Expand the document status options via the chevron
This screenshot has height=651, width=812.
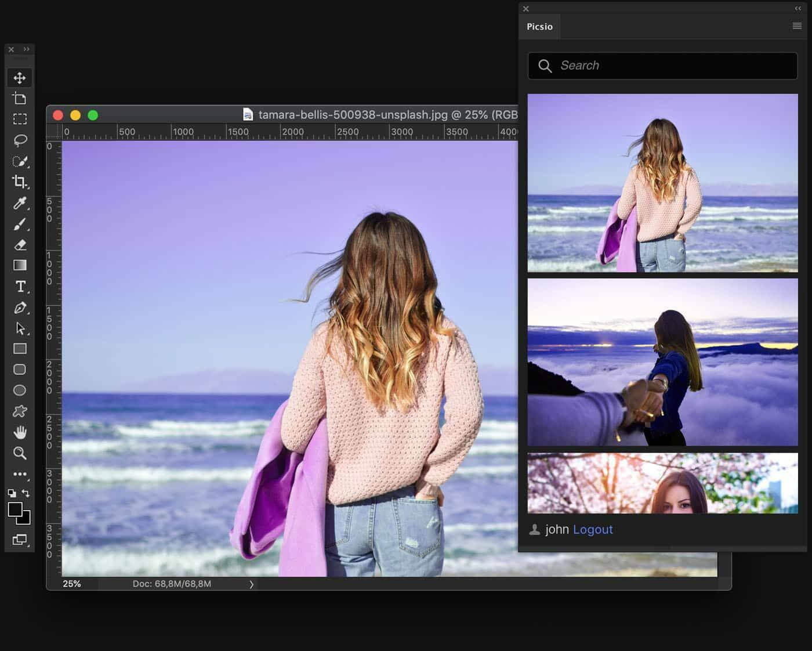coord(252,584)
